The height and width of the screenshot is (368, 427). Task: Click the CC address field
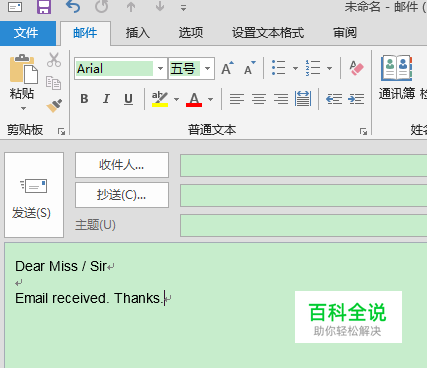tap(303, 195)
